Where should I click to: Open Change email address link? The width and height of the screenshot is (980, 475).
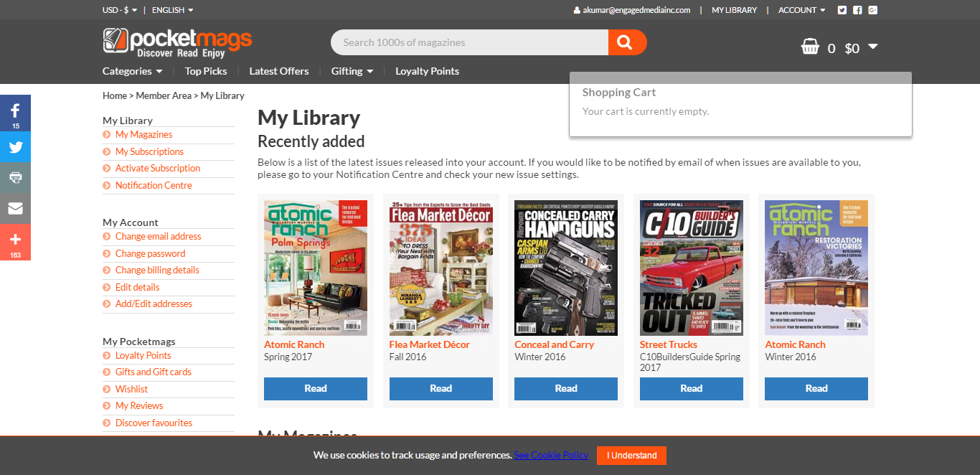click(158, 236)
